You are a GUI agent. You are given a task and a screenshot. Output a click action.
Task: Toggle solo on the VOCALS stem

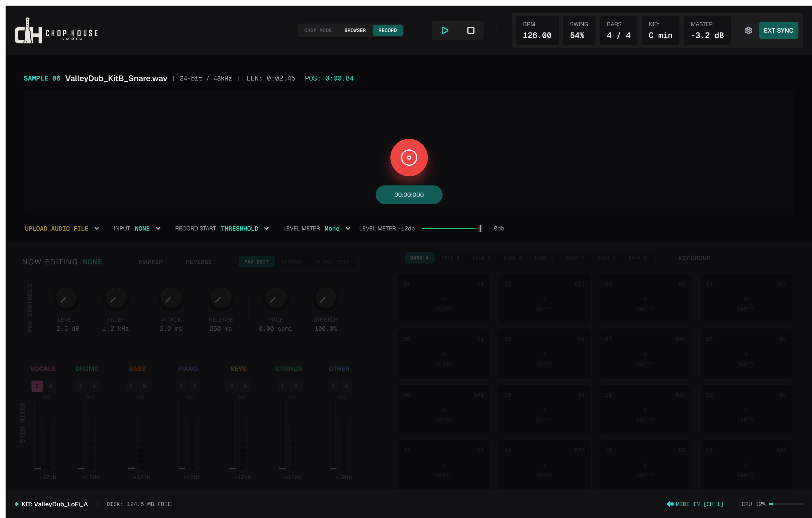point(37,386)
